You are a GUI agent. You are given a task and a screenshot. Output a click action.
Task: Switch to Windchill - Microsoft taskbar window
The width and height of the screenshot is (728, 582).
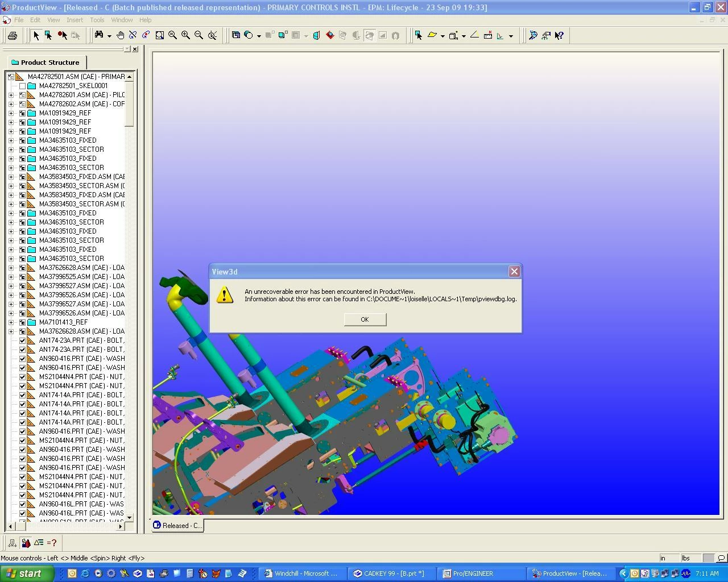(x=302, y=573)
